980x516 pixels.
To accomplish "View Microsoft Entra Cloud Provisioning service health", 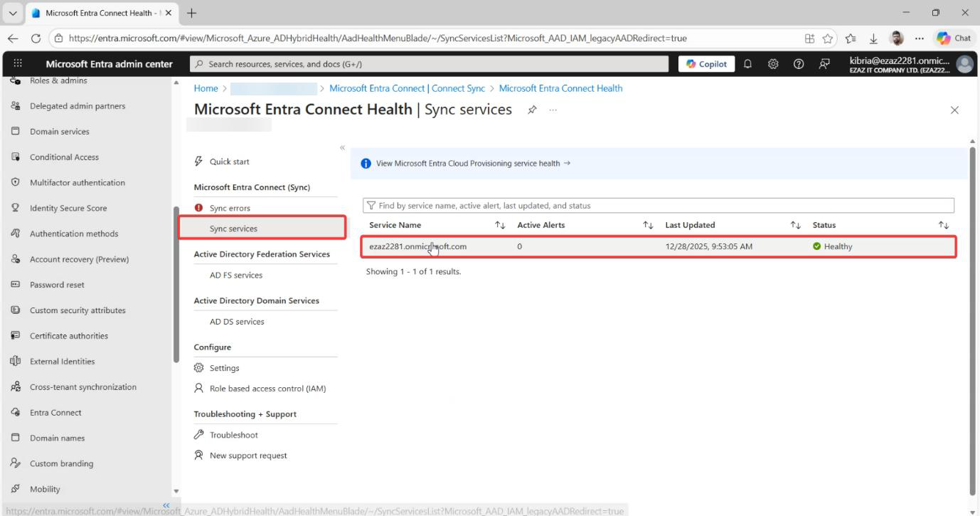I will (473, 164).
